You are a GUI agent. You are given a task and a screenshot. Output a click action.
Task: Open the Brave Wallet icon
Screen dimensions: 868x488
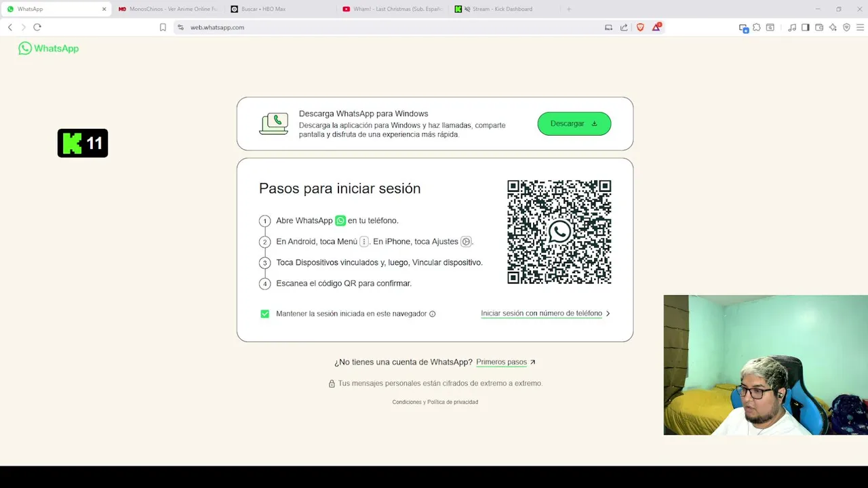pyautogui.click(x=819, y=27)
